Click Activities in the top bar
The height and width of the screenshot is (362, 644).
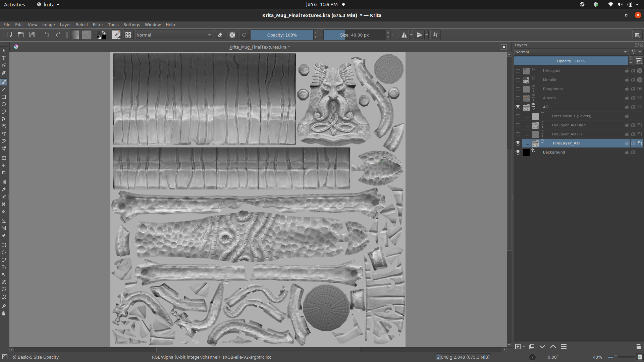(x=14, y=4)
